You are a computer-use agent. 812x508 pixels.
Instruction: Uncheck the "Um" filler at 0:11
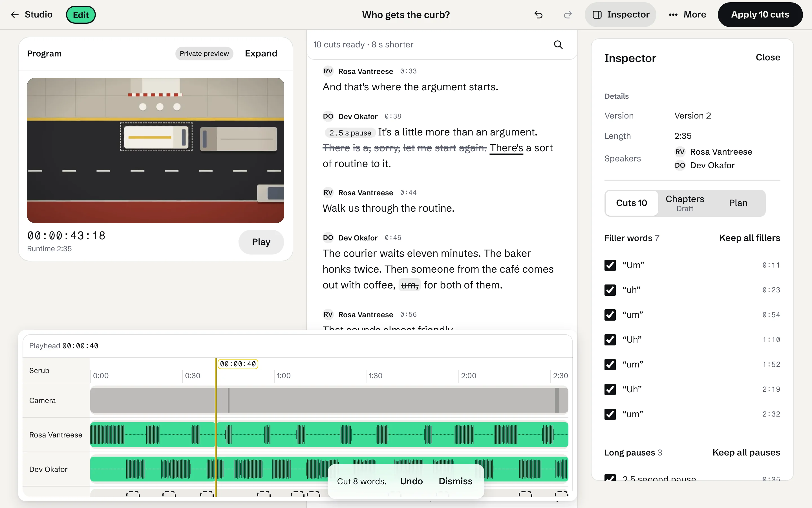coord(610,265)
